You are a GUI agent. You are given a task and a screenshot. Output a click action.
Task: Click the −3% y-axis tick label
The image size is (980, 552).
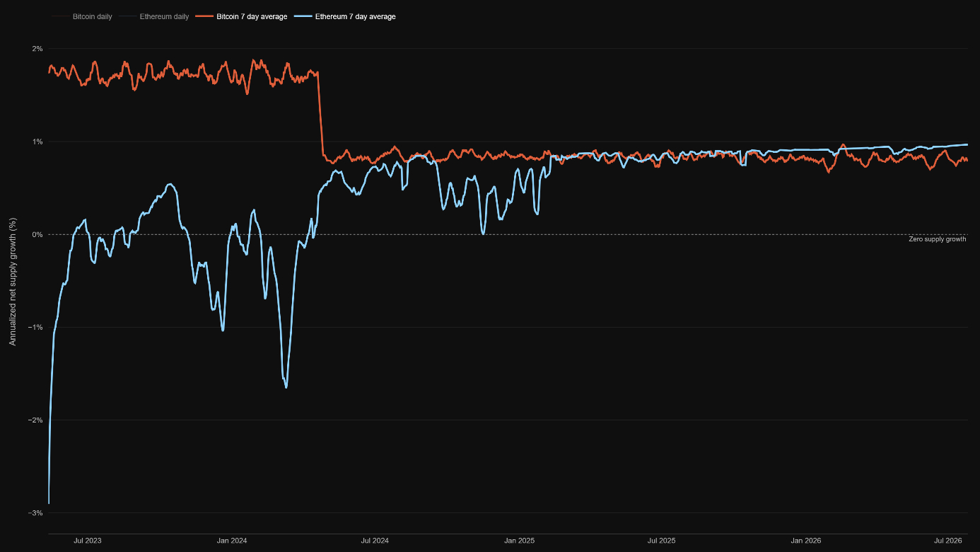click(35, 512)
